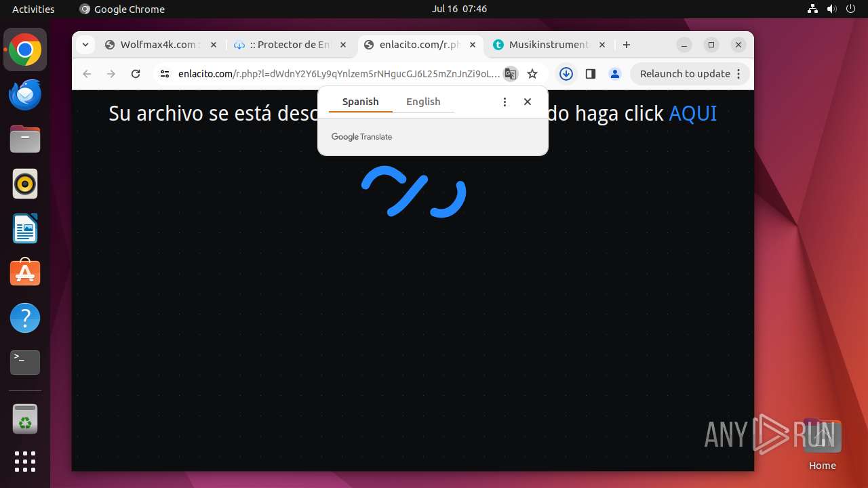This screenshot has height=488, width=868.
Task: Open the Translate popup options menu
Action: [505, 102]
